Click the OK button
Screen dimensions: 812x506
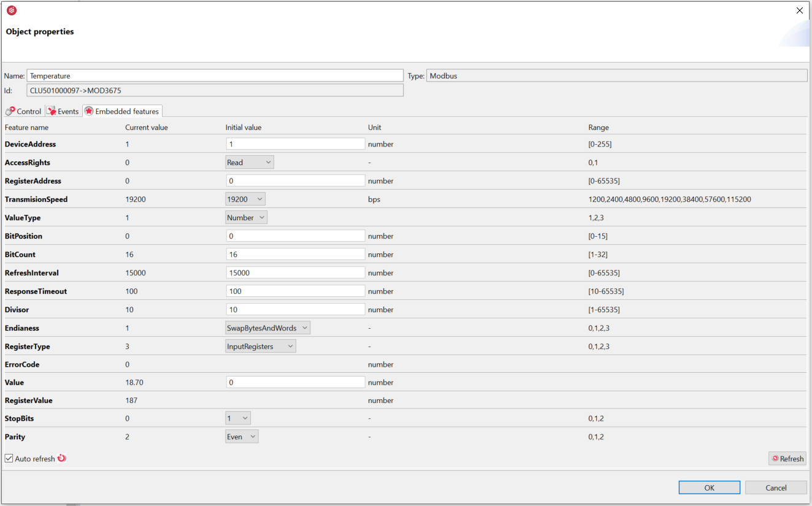[x=710, y=488]
